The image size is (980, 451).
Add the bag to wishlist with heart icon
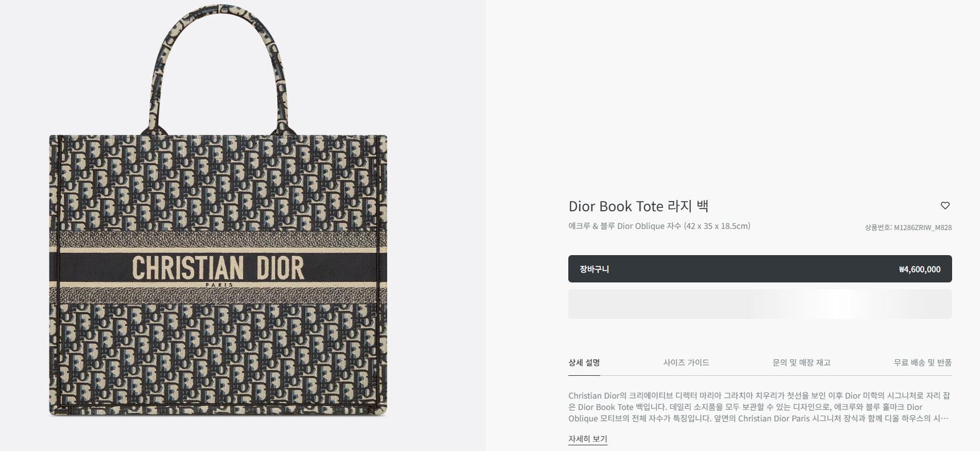(945, 206)
